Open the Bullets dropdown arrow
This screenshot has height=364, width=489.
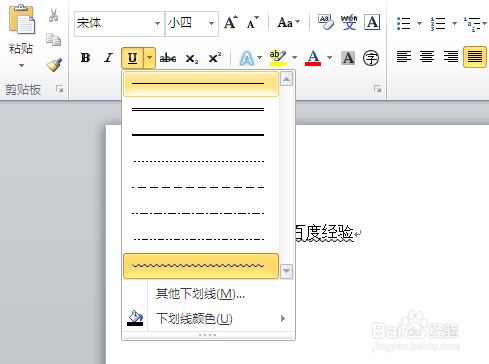tap(420, 23)
